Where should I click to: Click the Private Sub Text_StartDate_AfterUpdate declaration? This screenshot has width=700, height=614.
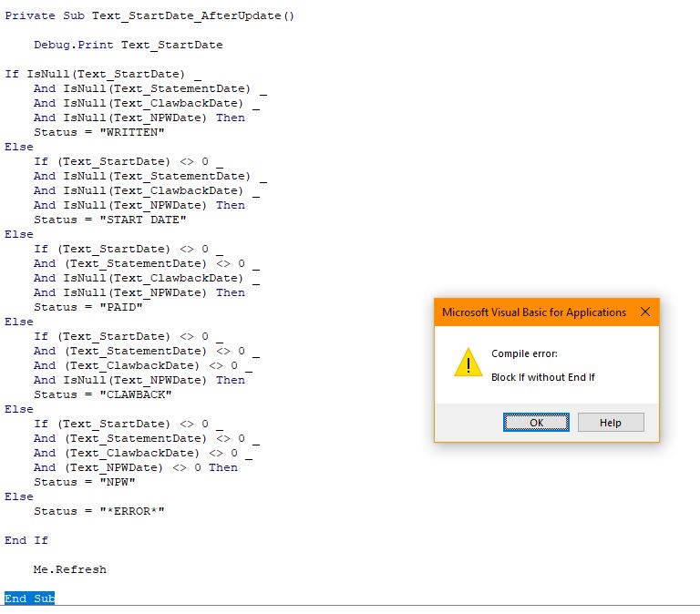tap(149, 15)
